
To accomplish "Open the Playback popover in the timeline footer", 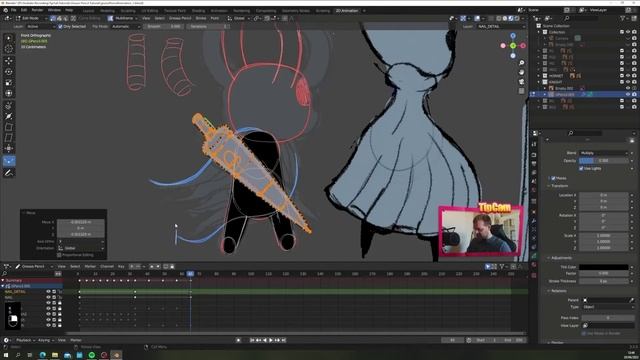I will click(x=25, y=340).
